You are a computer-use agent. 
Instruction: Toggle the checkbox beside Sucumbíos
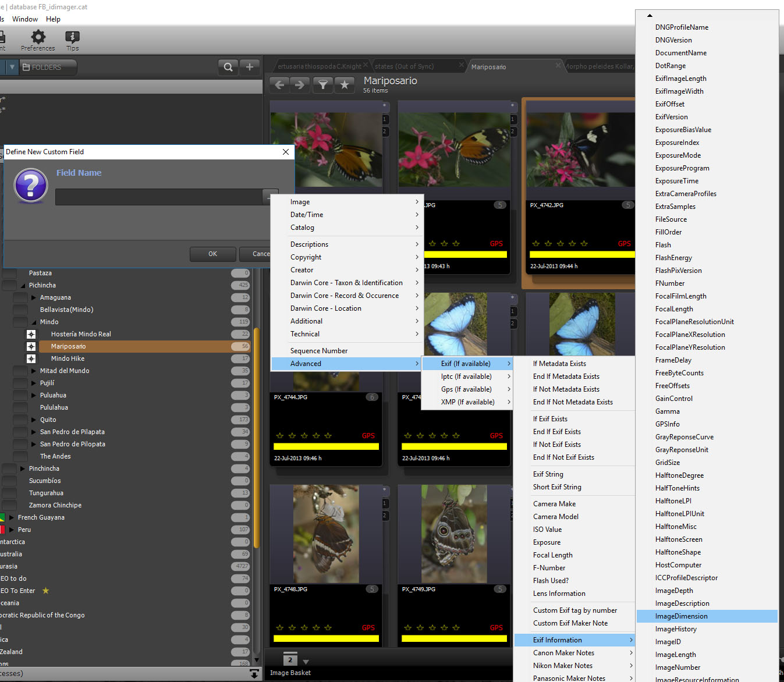[9, 481]
